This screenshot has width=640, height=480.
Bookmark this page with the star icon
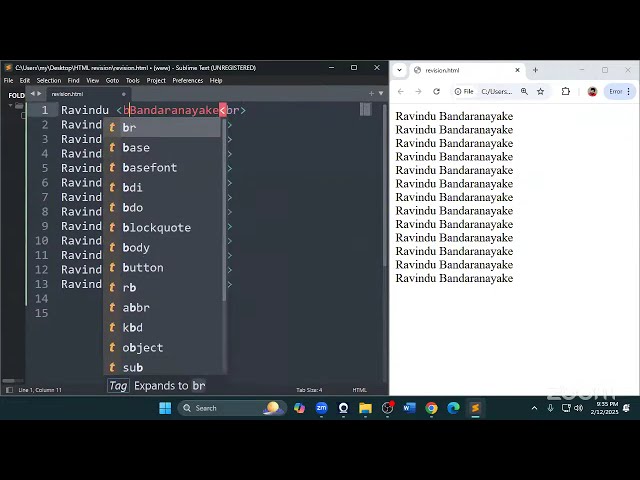tap(540, 91)
